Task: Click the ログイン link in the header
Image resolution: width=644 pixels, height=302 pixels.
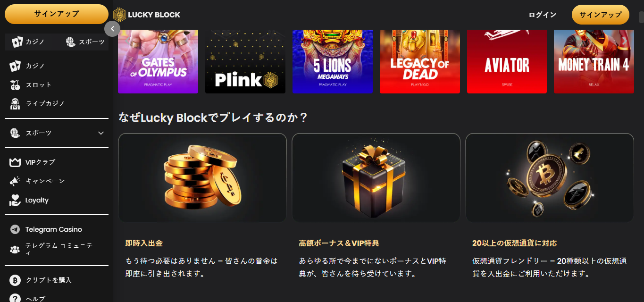Action: coord(543,15)
